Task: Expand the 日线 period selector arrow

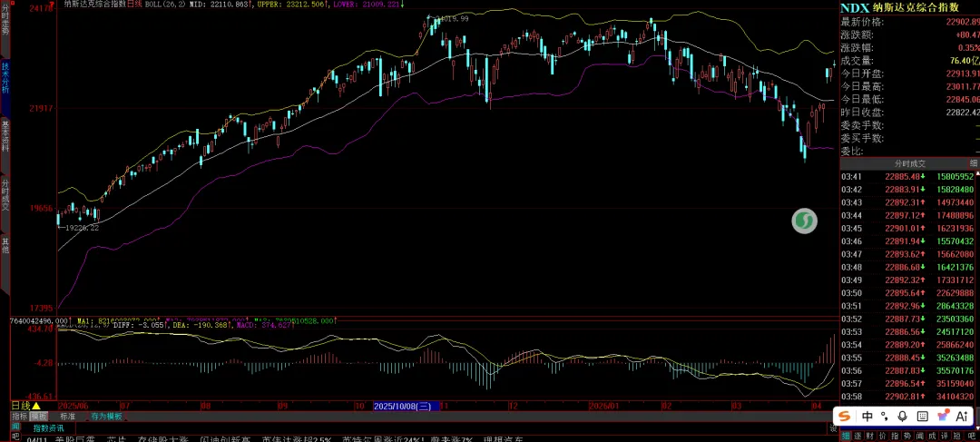Action: click(36, 406)
